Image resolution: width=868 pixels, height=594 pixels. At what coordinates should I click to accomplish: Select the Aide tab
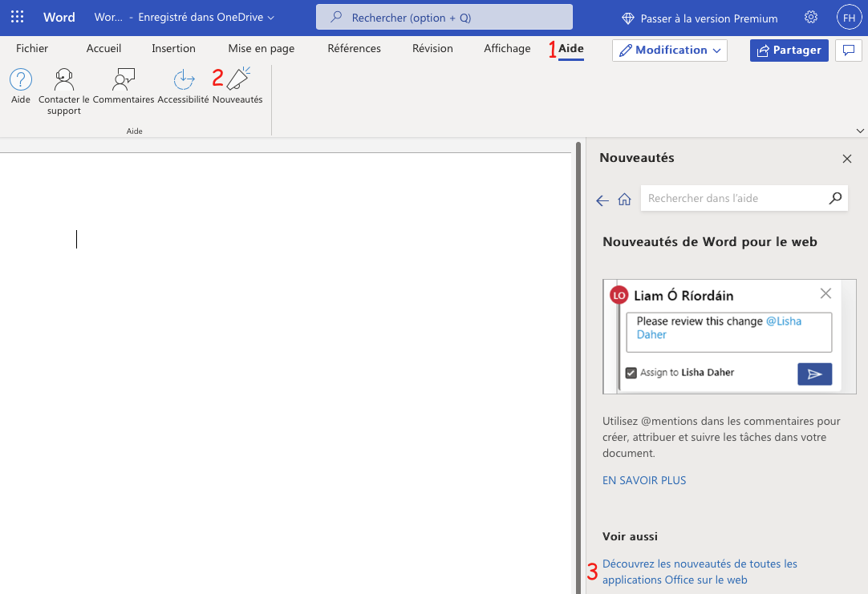coord(570,49)
